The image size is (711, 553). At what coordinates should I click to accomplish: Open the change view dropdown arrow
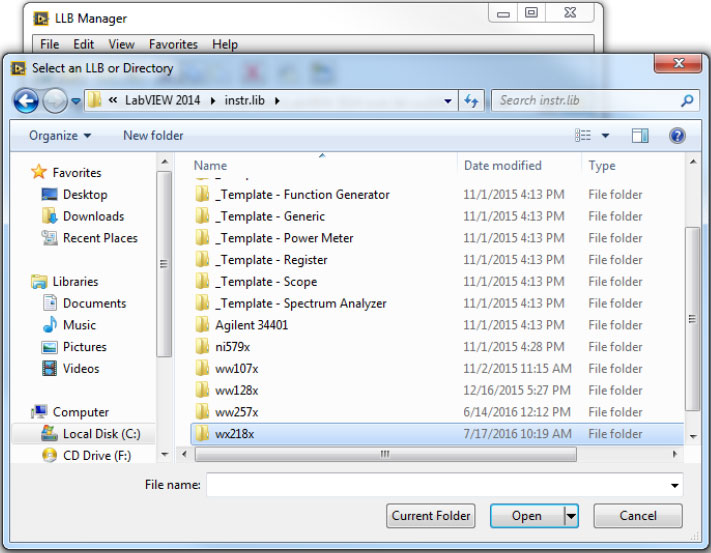tap(606, 135)
